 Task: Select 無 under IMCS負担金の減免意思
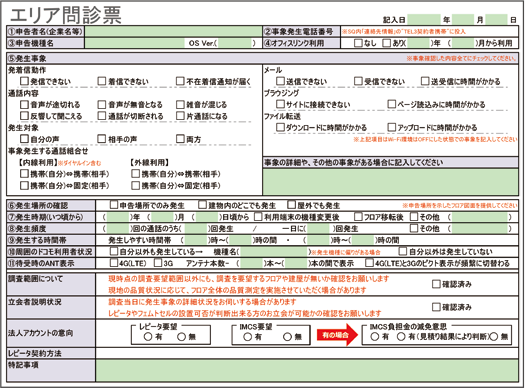click(x=494, y=337)
